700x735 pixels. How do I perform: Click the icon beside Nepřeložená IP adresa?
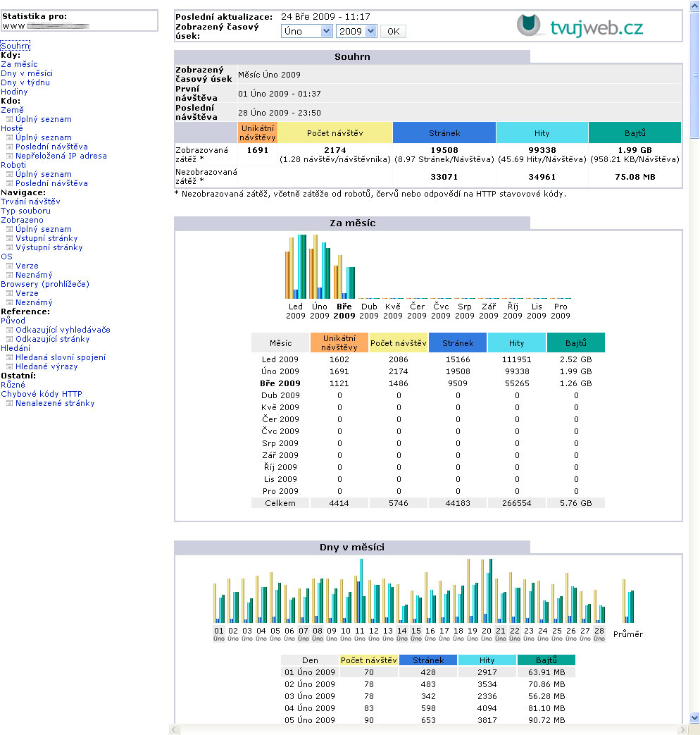10,156
